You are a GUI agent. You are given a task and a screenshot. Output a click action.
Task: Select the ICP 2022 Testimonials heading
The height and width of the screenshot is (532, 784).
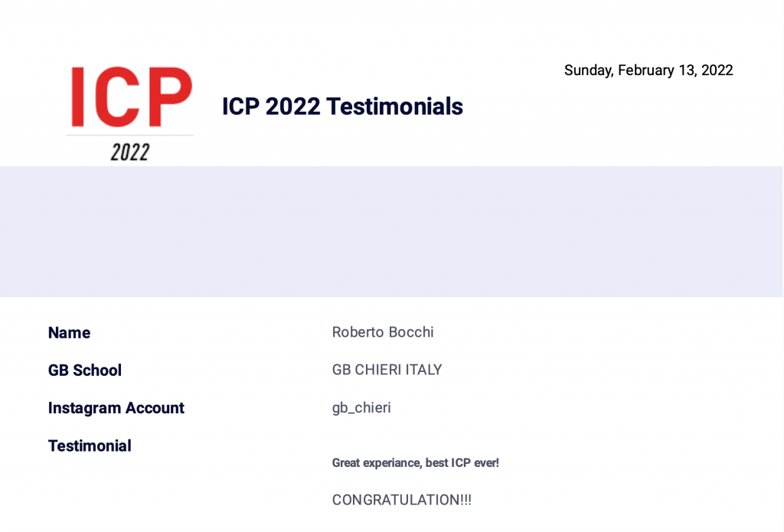(x=342, y=106)
